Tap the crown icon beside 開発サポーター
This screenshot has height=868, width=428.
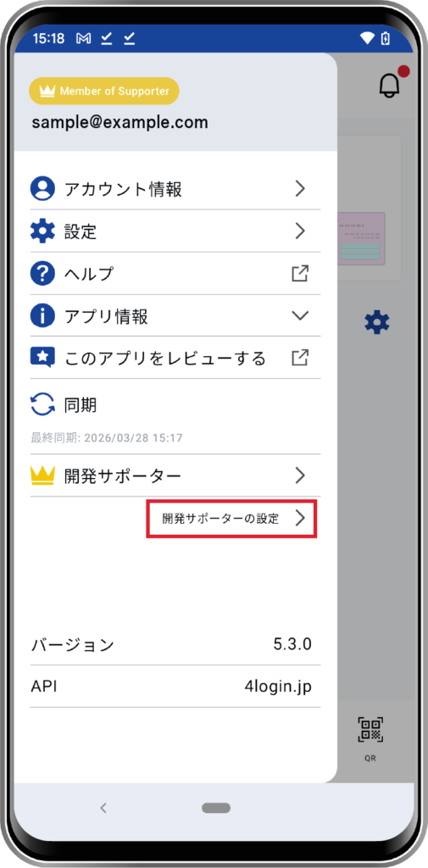coord(42,475)
